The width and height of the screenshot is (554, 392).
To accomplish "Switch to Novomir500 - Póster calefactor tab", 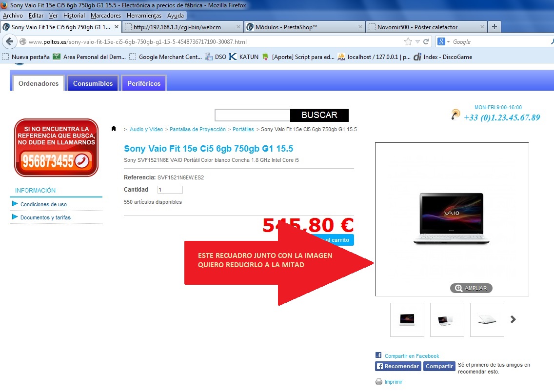I will tap(426, 27).
